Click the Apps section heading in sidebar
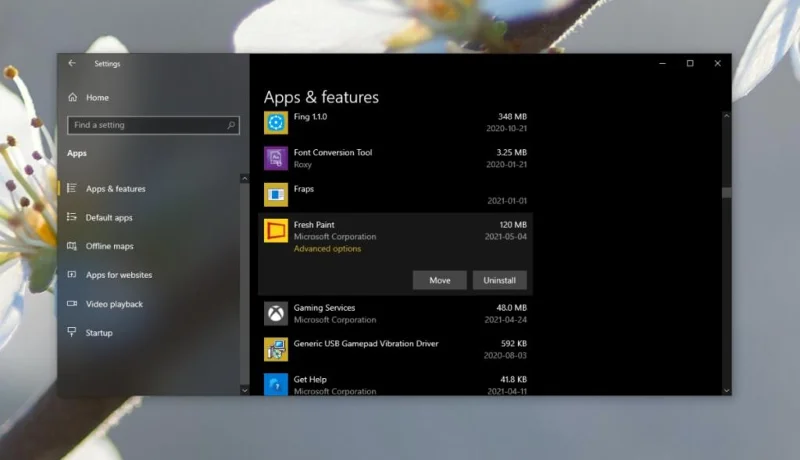The image size is (800, 460). [77, 153]
